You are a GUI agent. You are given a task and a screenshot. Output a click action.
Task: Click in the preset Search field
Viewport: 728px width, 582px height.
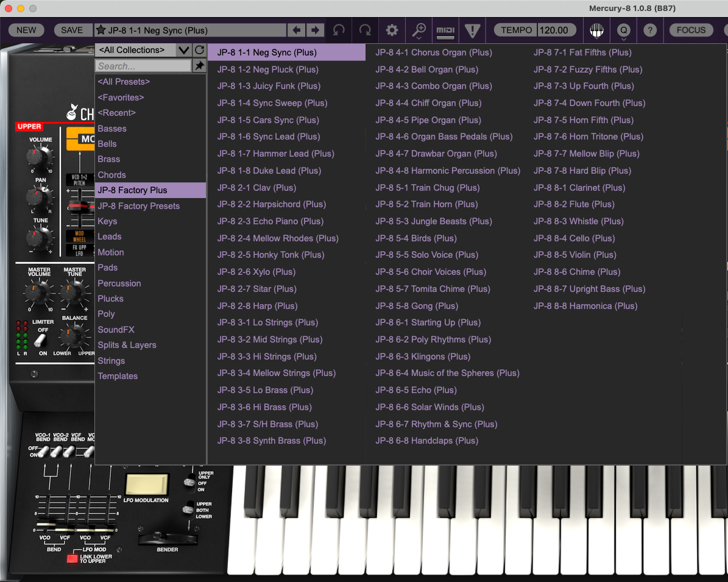[143, 66]
